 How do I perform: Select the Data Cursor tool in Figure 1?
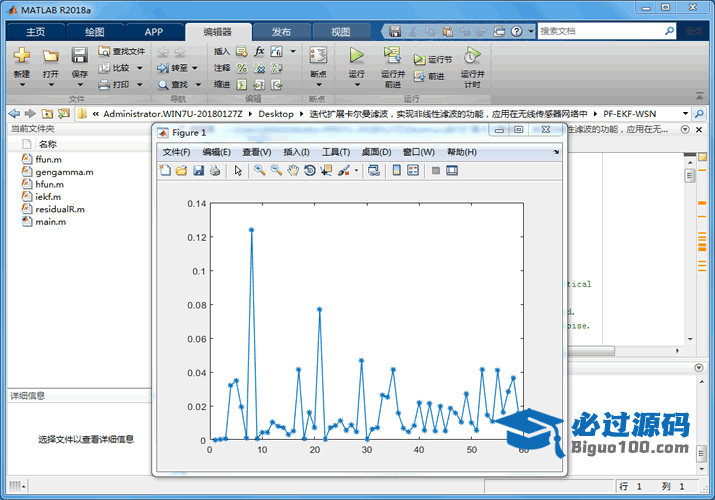coord(326,170)
